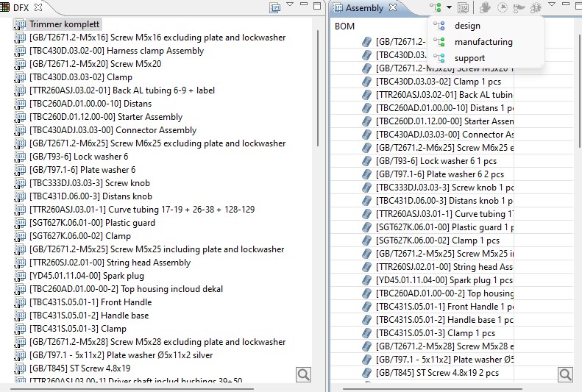This screenshot has height=392, width=582.
Task: Click the numbered view icon in Assembly toolbar
Action: 464,8
